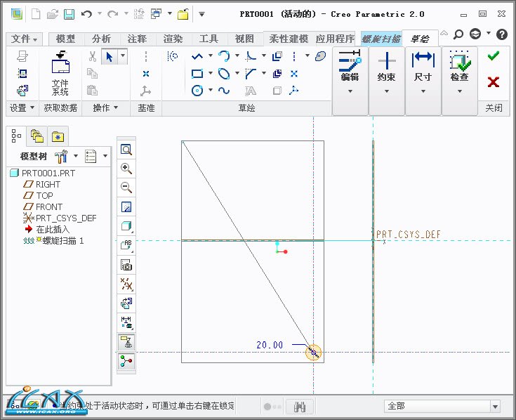The height and width of the screenshot is (420, 516).
Task: Toggle dimension display icon in graphics toolbar
Action: pyautogui.click(x=126, y=323)
